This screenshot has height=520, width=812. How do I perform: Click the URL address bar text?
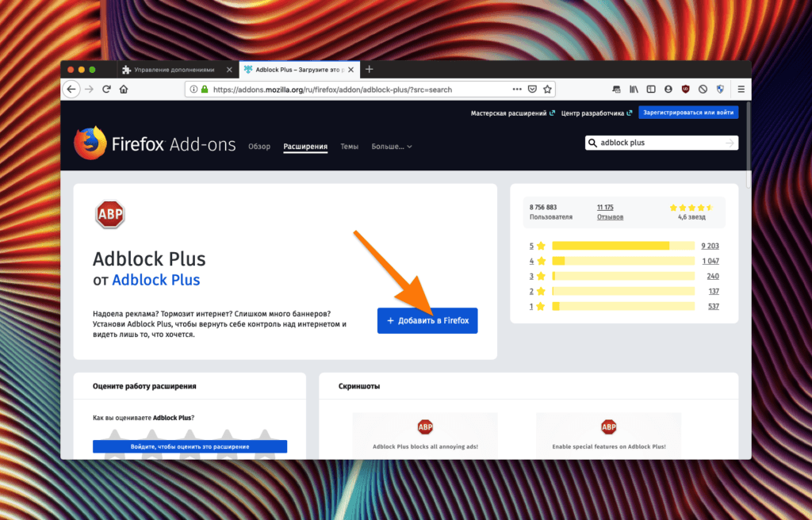[x=332, y=90]
